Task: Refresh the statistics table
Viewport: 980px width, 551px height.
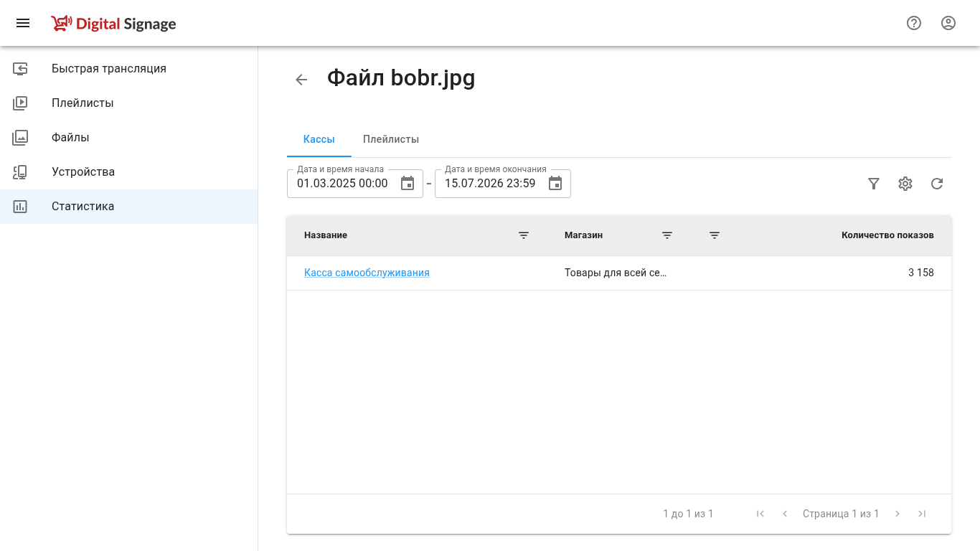Action: tap(937, 184)
